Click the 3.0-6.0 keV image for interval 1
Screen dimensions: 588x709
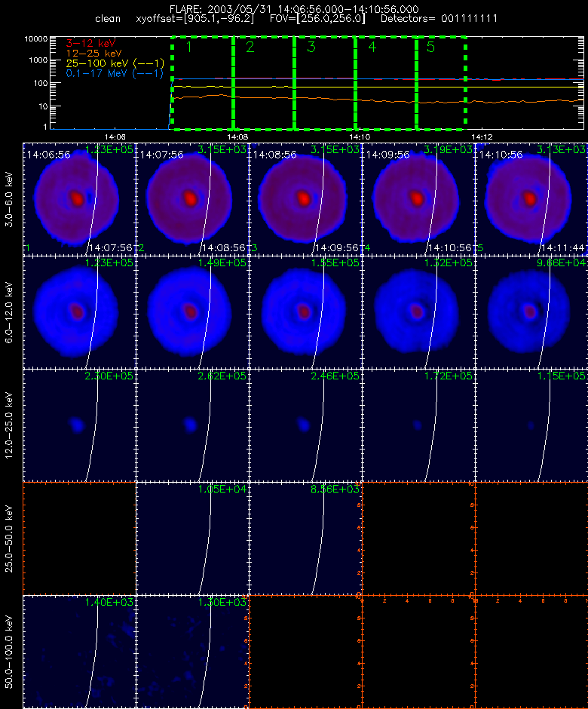click(79, 199)
